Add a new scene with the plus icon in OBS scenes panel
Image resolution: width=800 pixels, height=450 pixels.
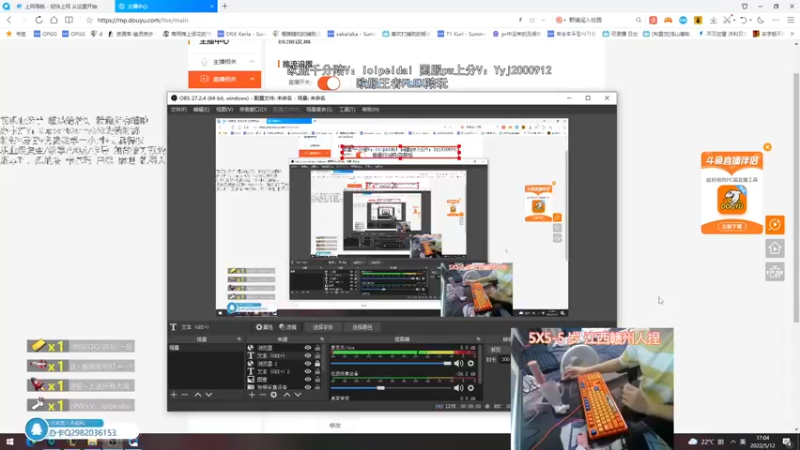click(174, 394)
